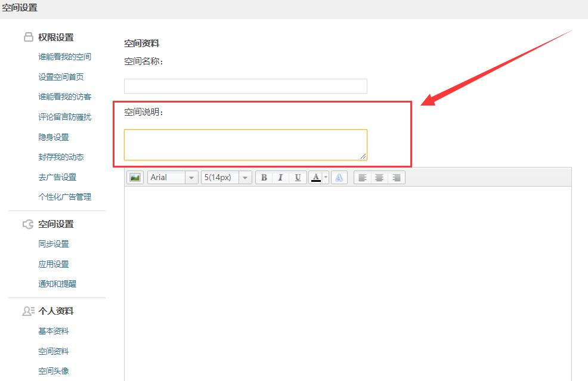
Task: Click the glowing text effect icon
Action: point(339,177)
